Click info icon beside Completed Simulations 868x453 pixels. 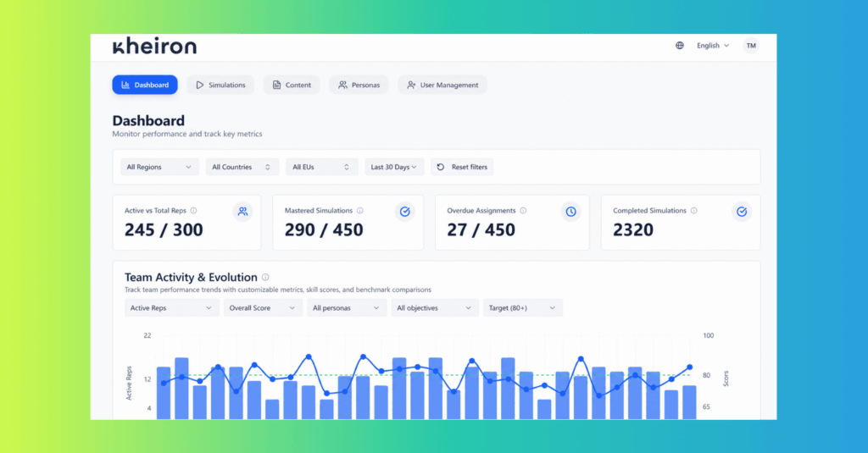693,211
